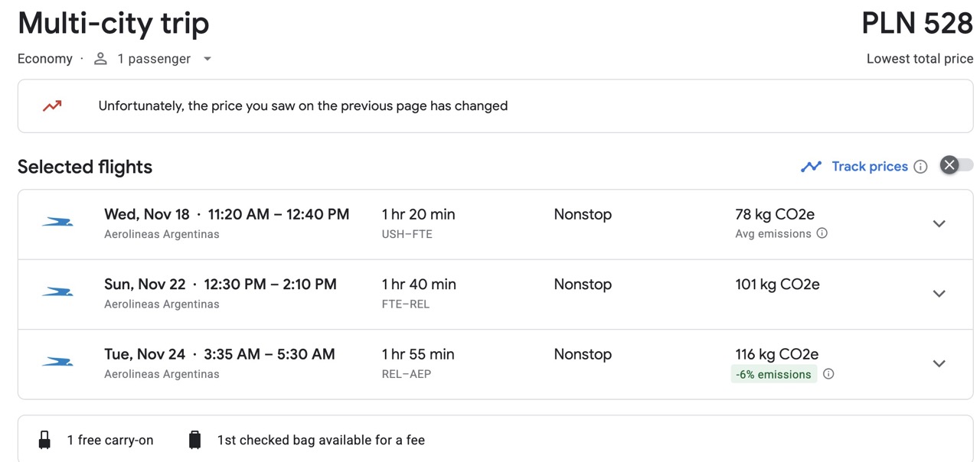This screenshot has height=462, width=980.
Task: Click the airline logo for Wed, Nov 18 flight
Action: point(57,223)
